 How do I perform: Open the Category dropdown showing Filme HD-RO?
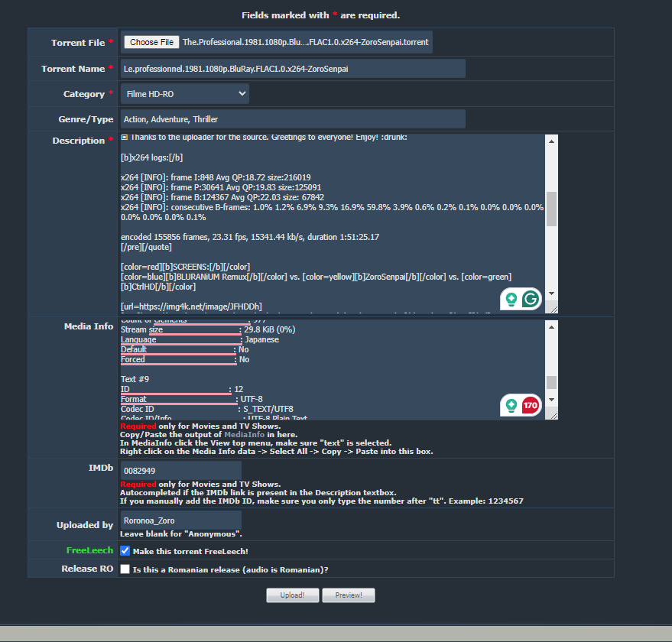pos(185,93)
